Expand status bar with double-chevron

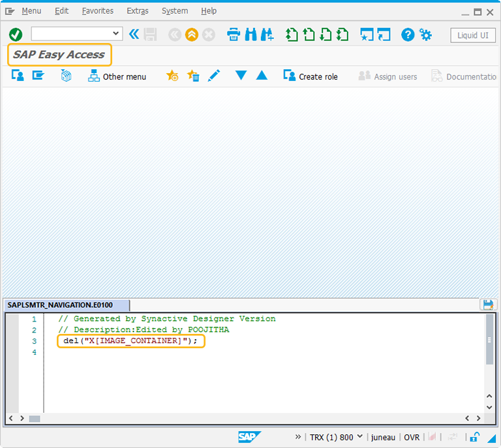(x=297, y=436)
